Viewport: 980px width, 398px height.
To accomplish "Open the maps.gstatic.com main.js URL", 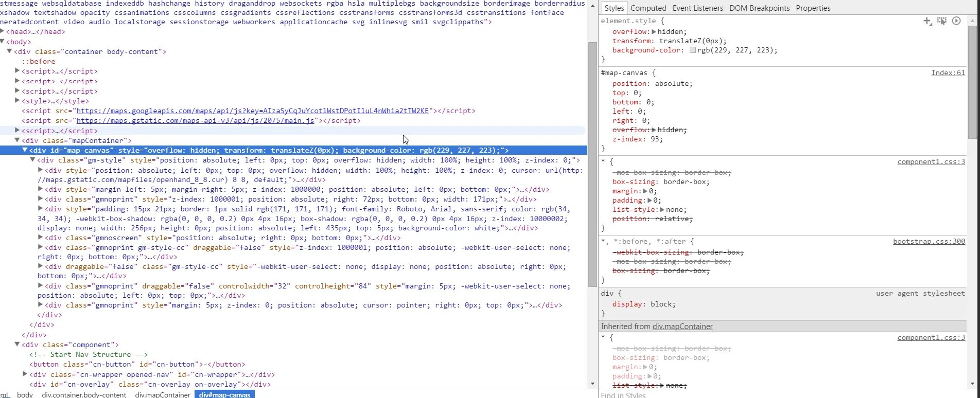I will coord(195,121).
